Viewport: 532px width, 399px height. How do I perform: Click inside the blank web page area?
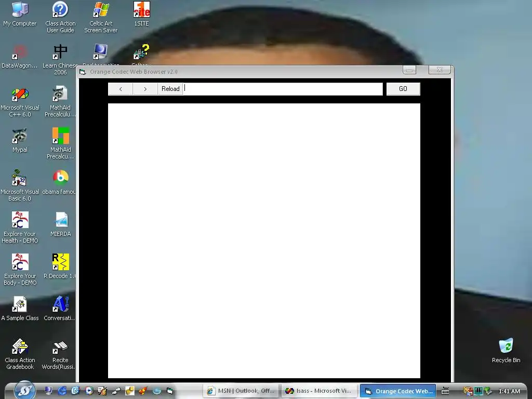[x=264, y=241]
